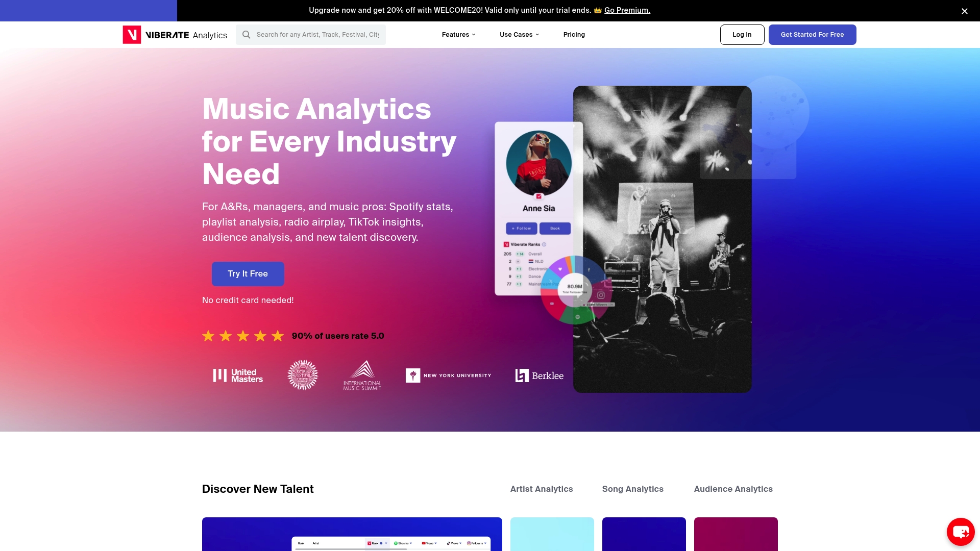
Task: Click the fifth gold rating star
Action: (278, 336)
